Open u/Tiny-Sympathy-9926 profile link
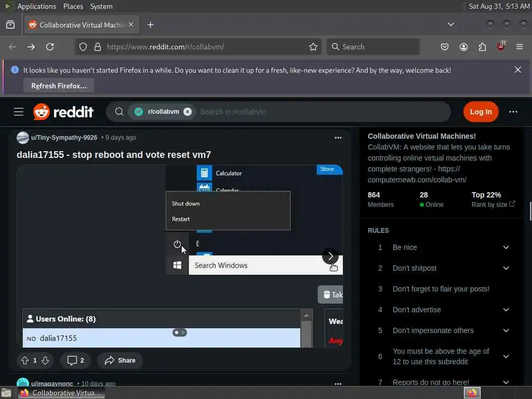 (x=64, y=137)
